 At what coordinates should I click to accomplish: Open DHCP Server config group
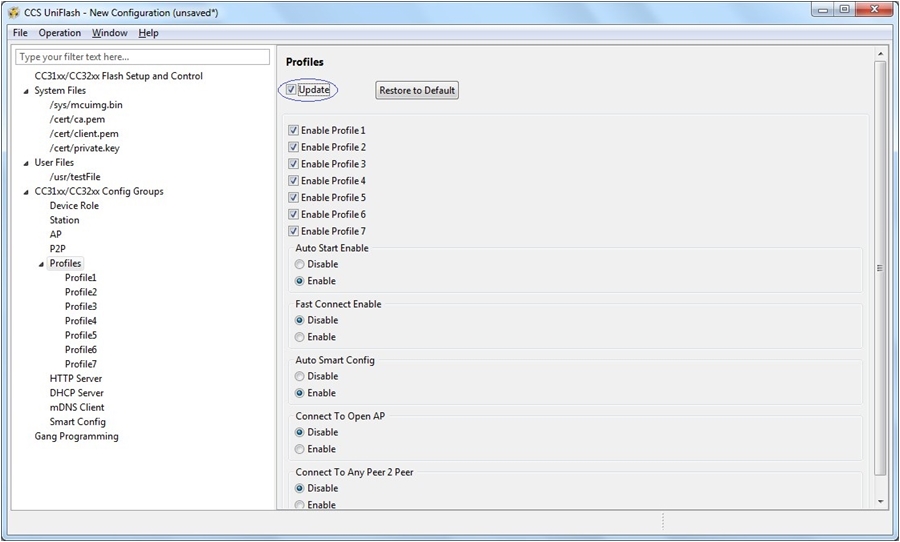click(76, 393)
